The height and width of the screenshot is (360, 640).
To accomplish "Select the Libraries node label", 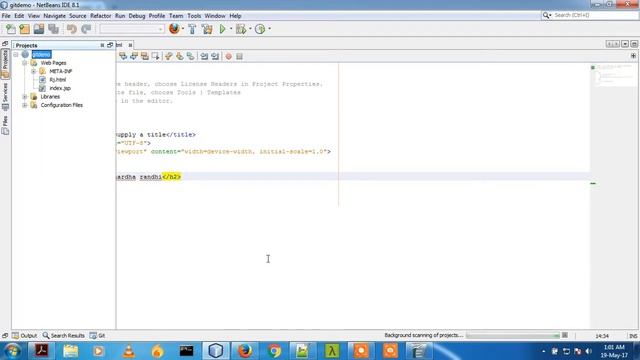I will pos(50,97).
